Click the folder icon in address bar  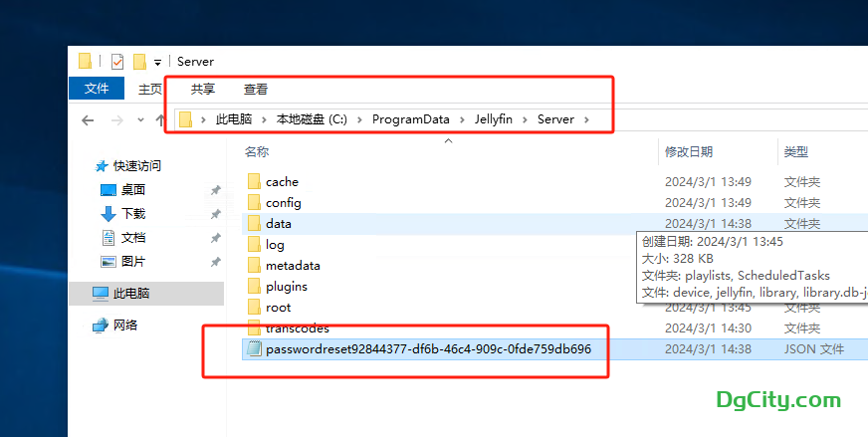coord(185,119)
